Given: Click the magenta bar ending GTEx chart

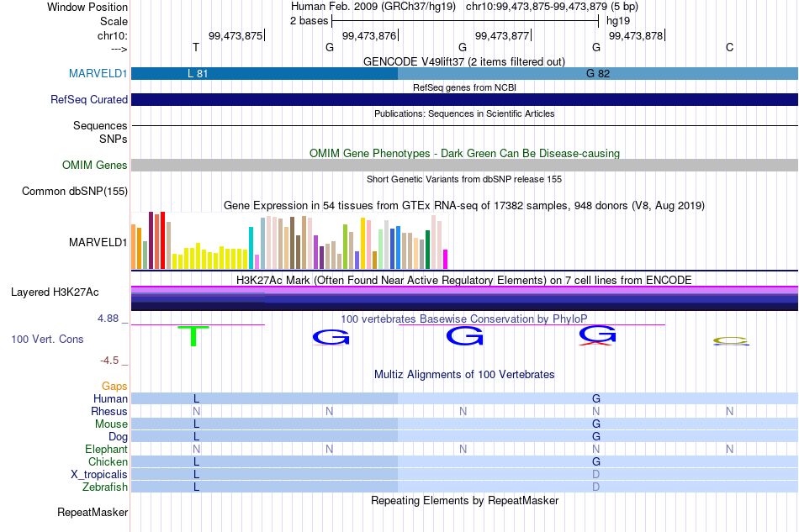Looking at the screenshot, I should [x=446, y=259].
